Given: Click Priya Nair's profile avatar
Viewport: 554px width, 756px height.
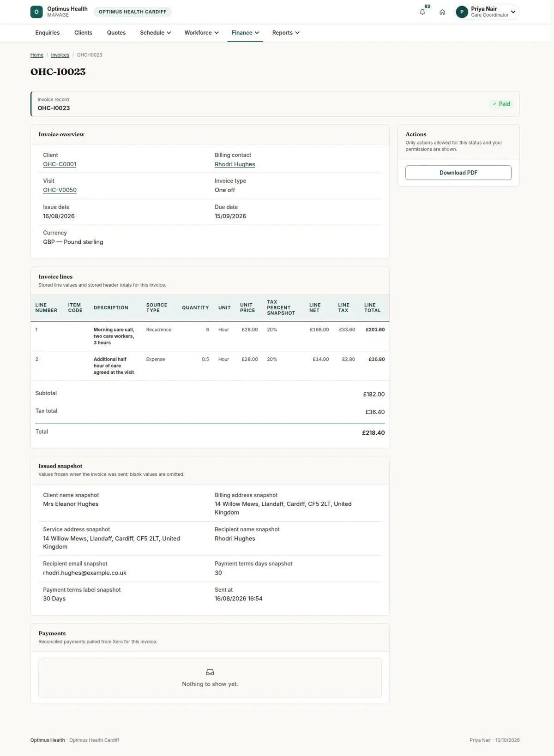Looking at the screenshot, I should (x=462, y=12).
